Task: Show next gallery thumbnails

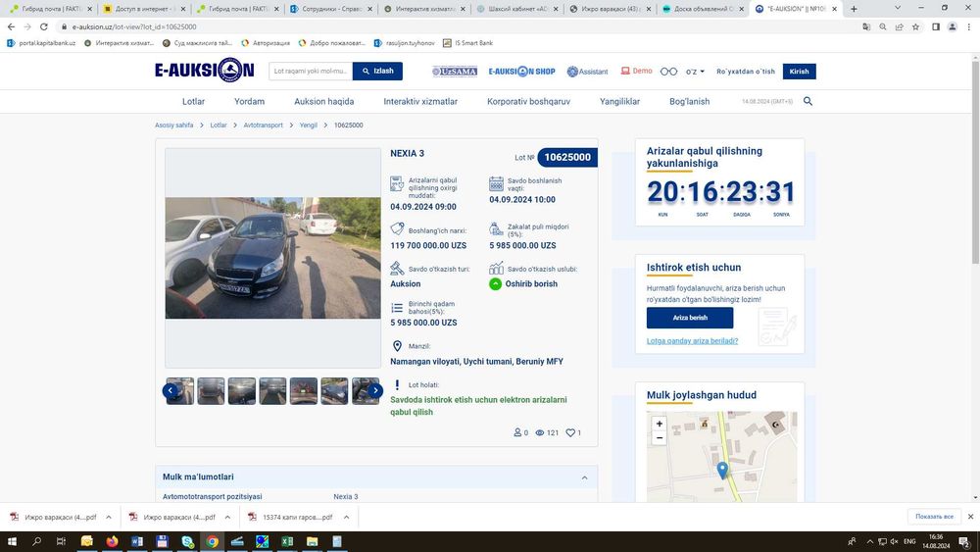Action: (x=375, y=390)
